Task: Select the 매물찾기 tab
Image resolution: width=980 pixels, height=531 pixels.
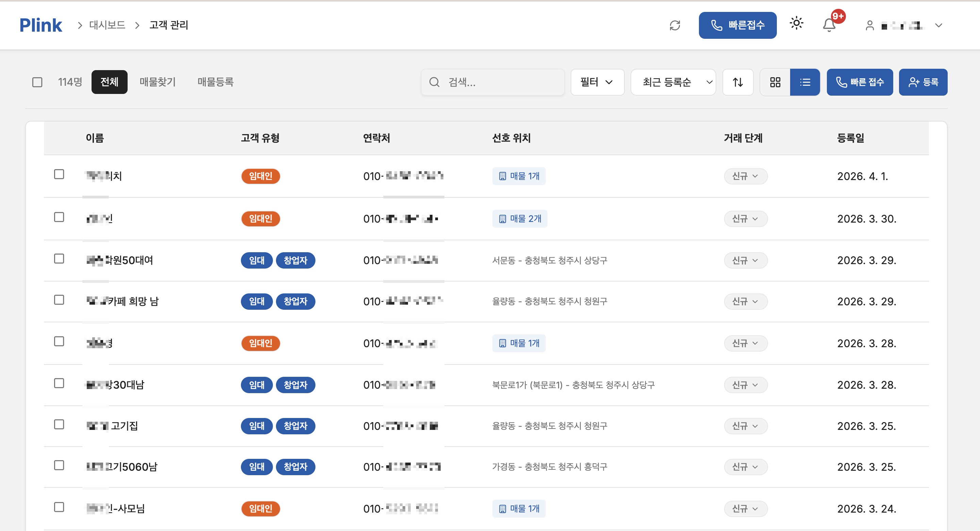Action: 158,82
